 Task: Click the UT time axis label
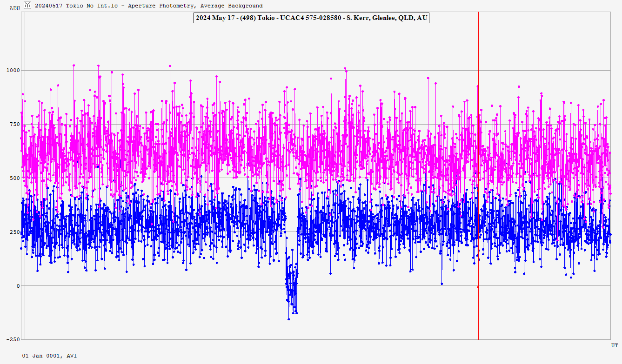(x=615, y=345)
